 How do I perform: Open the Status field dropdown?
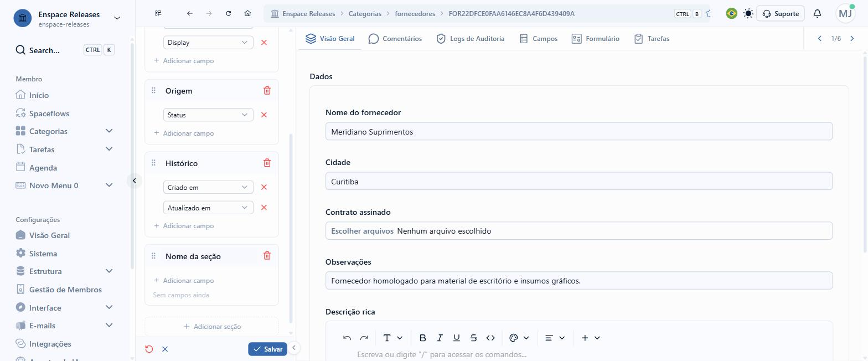208,115
